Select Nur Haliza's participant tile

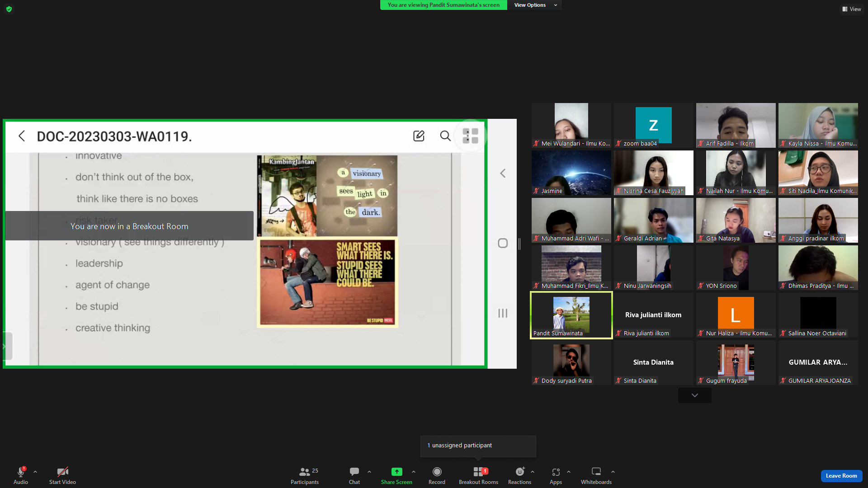click(x=736, y=315)
